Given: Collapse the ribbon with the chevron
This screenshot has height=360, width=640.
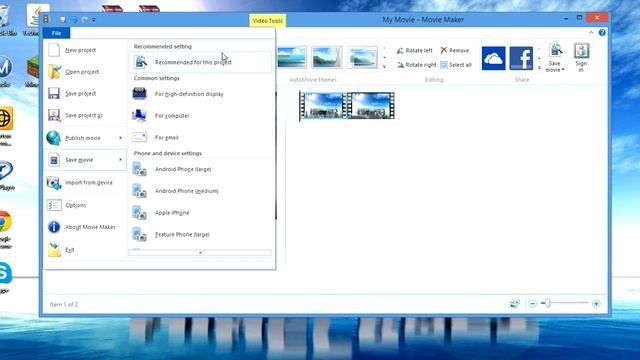Looking at the screenshot, I should point(591,33).
